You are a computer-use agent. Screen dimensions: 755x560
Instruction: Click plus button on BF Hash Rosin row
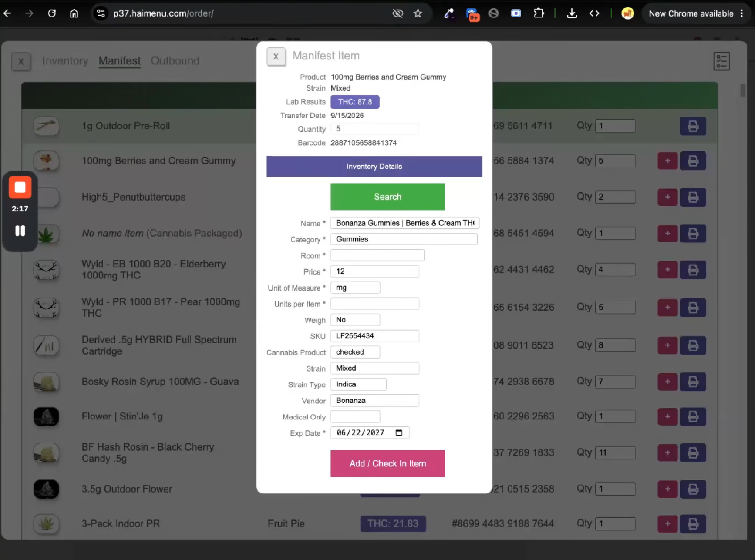(x=667, y=453)
